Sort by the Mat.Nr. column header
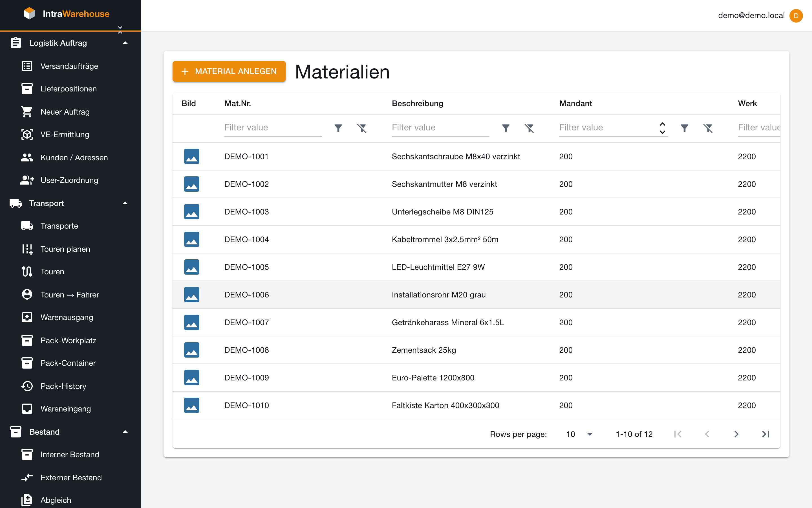The width and height of the screenshot is (812, 508). 238,104
